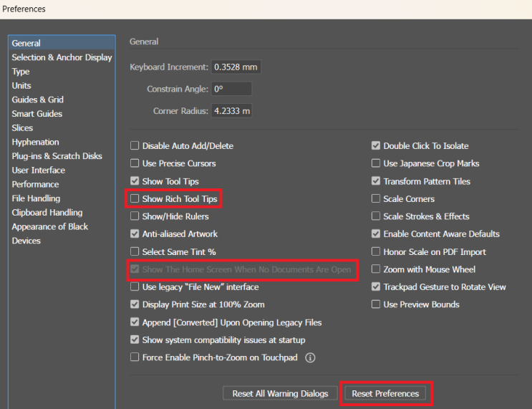Screen dimensions: 532x409
Task: Toggle the Anti-aliased Artwork checkbox
Action: 135,234
